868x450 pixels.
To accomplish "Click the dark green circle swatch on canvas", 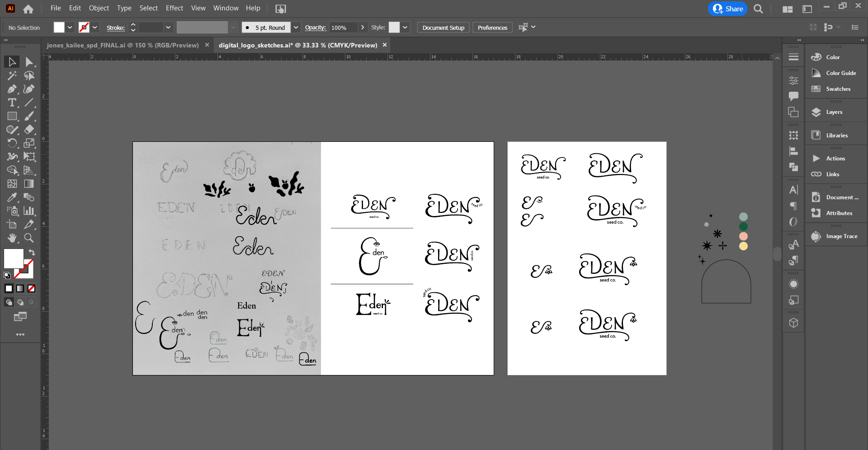I will pyautogui.click(x=743, y=226).
